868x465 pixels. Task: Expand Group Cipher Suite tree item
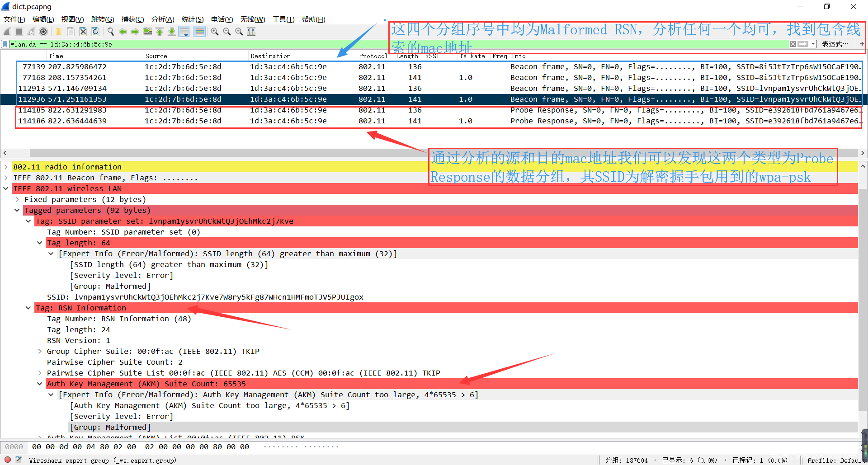click(x=40, y=351)
